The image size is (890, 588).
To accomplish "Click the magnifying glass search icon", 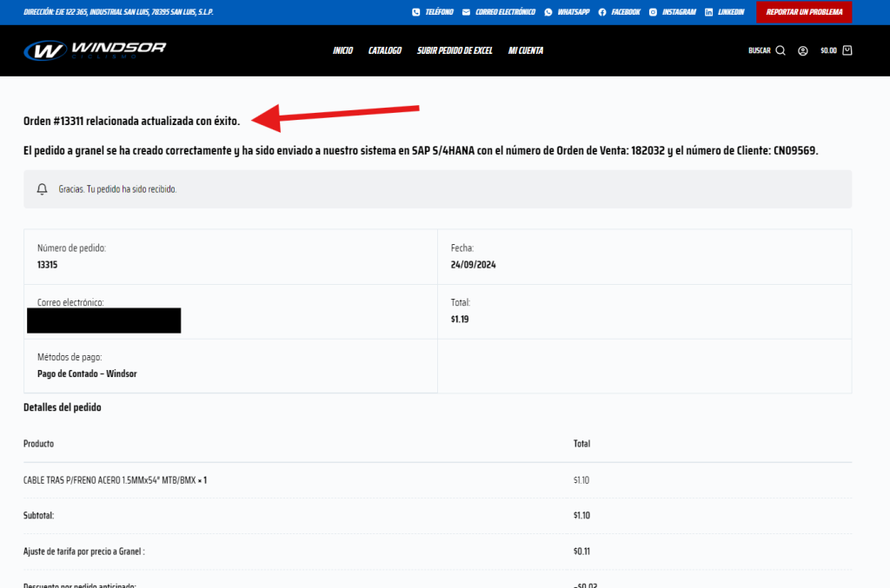I will [x=780, y=50].
